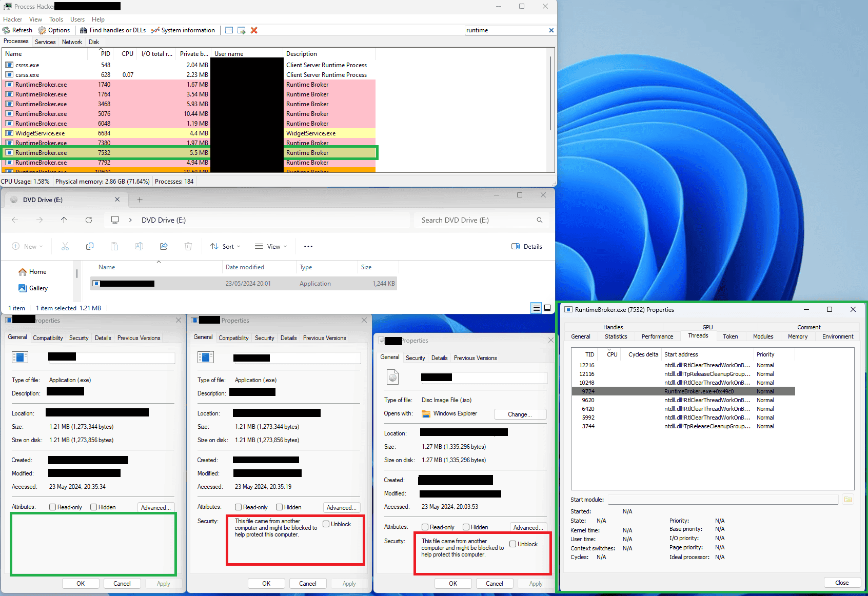The image size is (868, 596).
Task: Switch to Modules tab in RuntimeBroker Properties
Action: (763, 336)
